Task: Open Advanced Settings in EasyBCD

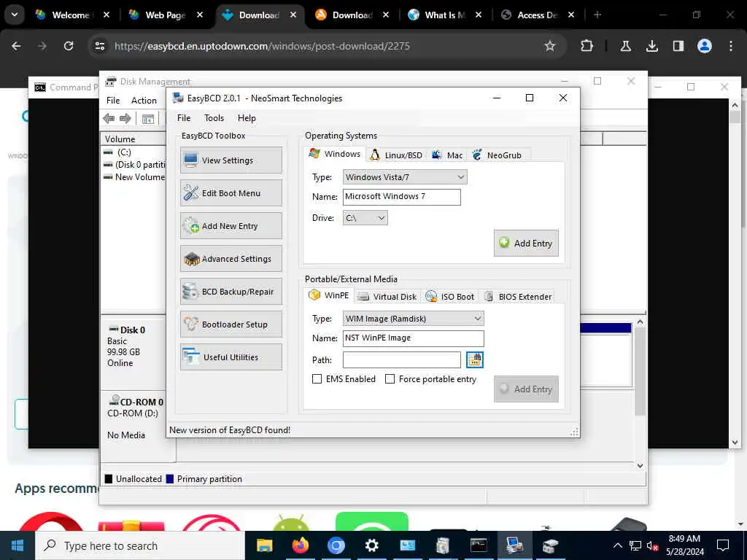Action: click(231, 259)
